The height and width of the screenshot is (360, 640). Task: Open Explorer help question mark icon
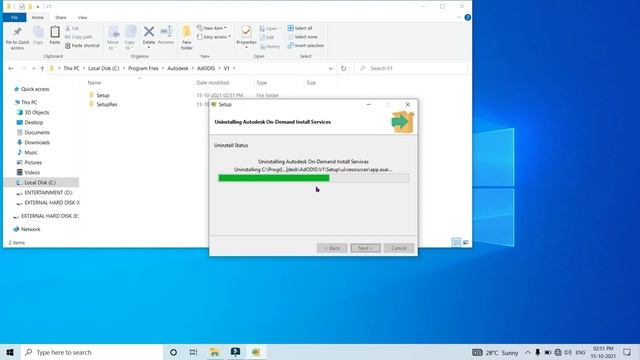click(x=468, y=18)
